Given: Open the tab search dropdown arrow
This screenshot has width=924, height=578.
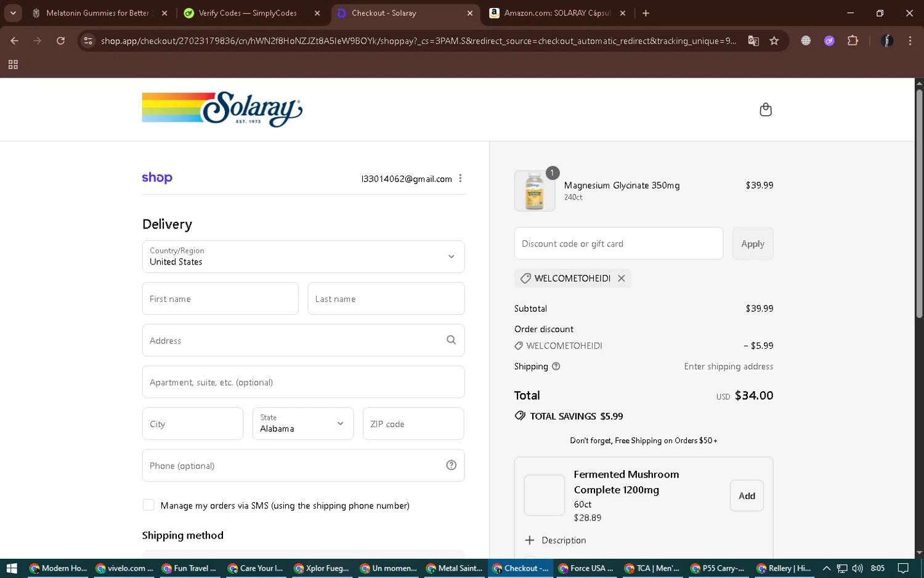Looking at the screenshot, I should point(13,13).
